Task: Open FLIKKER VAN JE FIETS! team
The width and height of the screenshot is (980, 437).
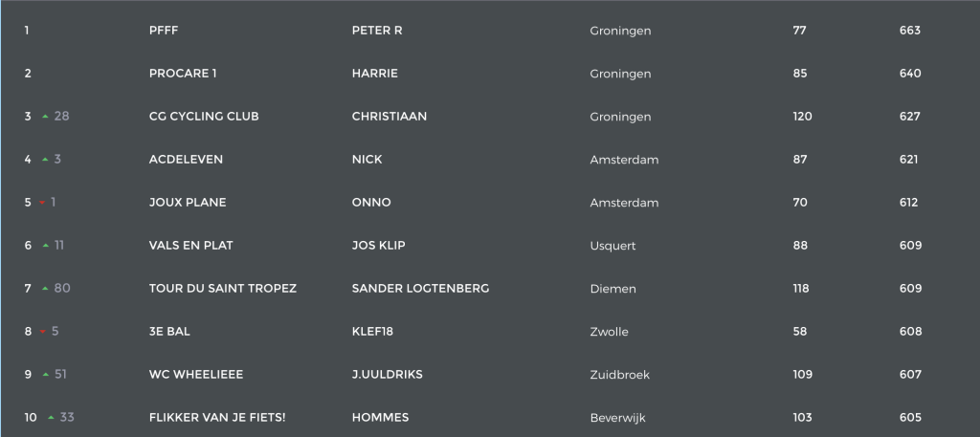Action: click(217, 418)
